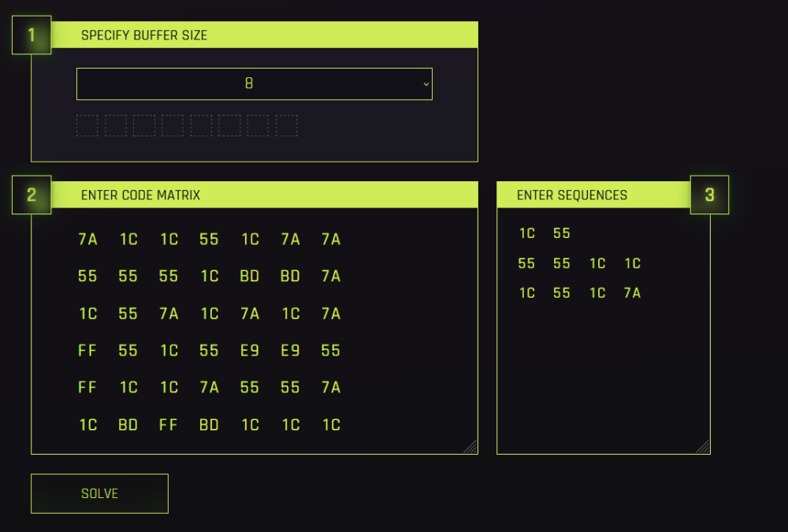The height and width of the screenshot is (532, 788).
Task: Click second sequence line 55 55 1C 1C
Action: point(579,263)
